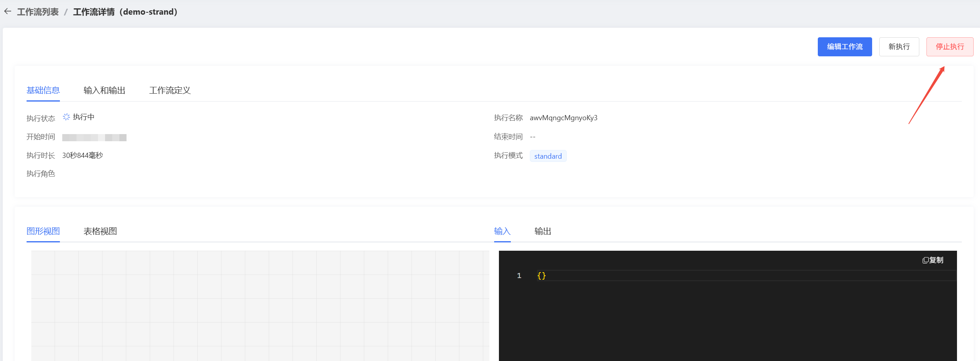Click the running status spinner icon
Viewport: 980px width, 361px height.
[x=66, y=117]
